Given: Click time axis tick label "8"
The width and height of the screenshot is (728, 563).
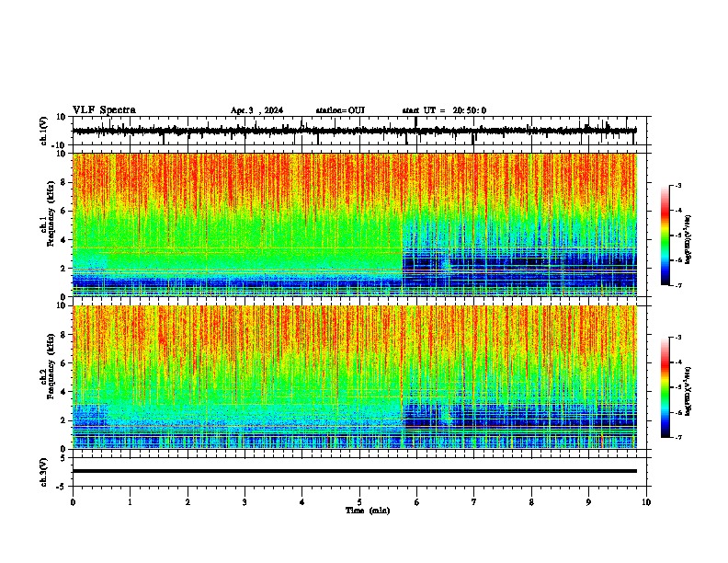Looking at the screenshot, I should [531, 502].
